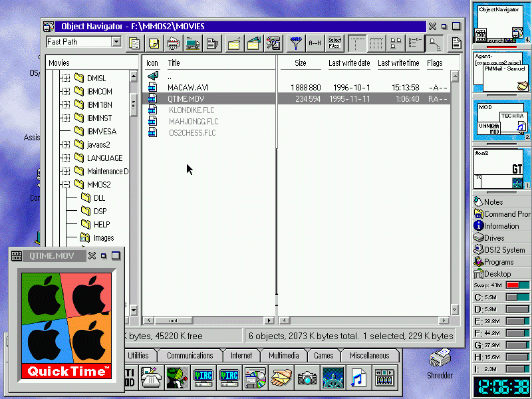
Task: Click the Last write date column header
Action: click(x=349, y=63)
